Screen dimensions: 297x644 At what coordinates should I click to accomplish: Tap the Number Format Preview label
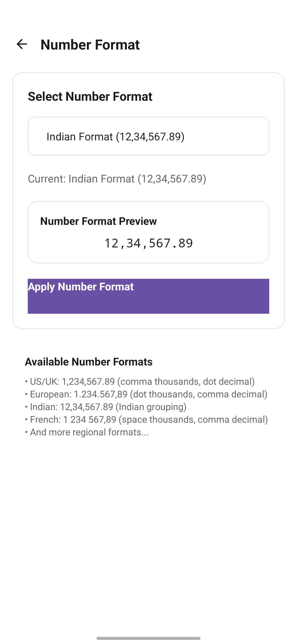pyautogui.click(x=98, y=221)
